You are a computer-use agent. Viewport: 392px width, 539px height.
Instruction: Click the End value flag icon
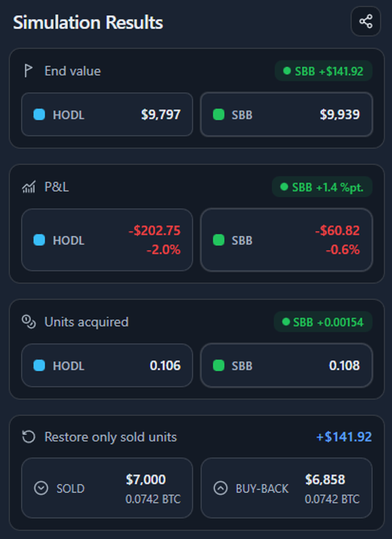(x=28, y=71)
